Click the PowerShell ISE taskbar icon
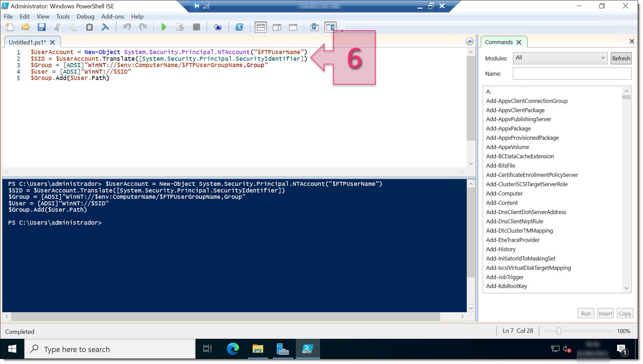The image size is (643, 364). click(x=308, y=349)
